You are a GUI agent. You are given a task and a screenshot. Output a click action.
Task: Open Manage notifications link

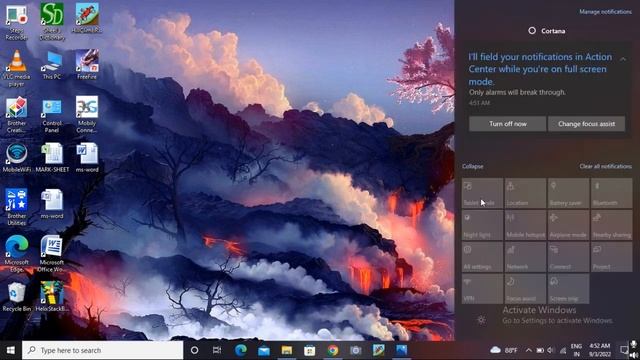(605, 12)
